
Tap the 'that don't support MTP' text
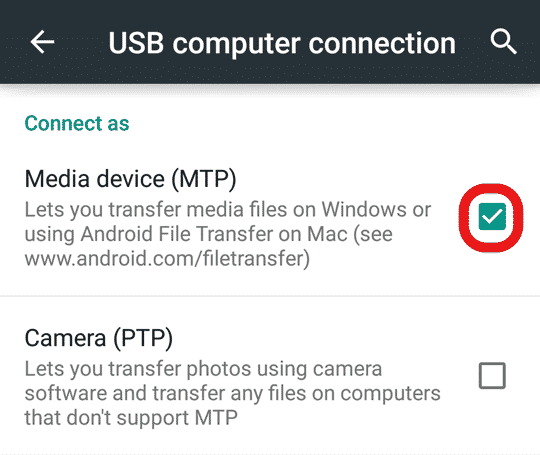(x=131, y=418)
